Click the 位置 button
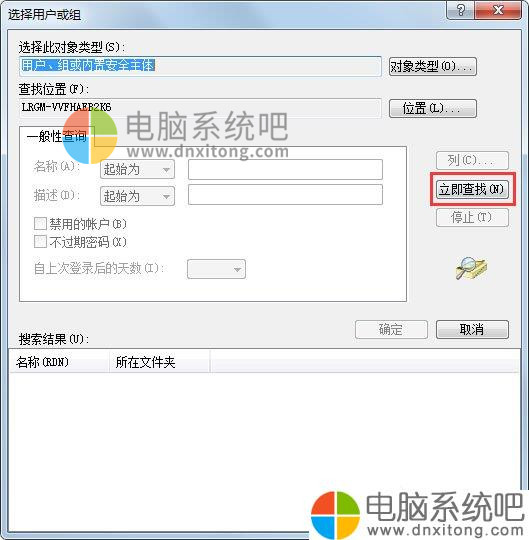 (433, 108)
